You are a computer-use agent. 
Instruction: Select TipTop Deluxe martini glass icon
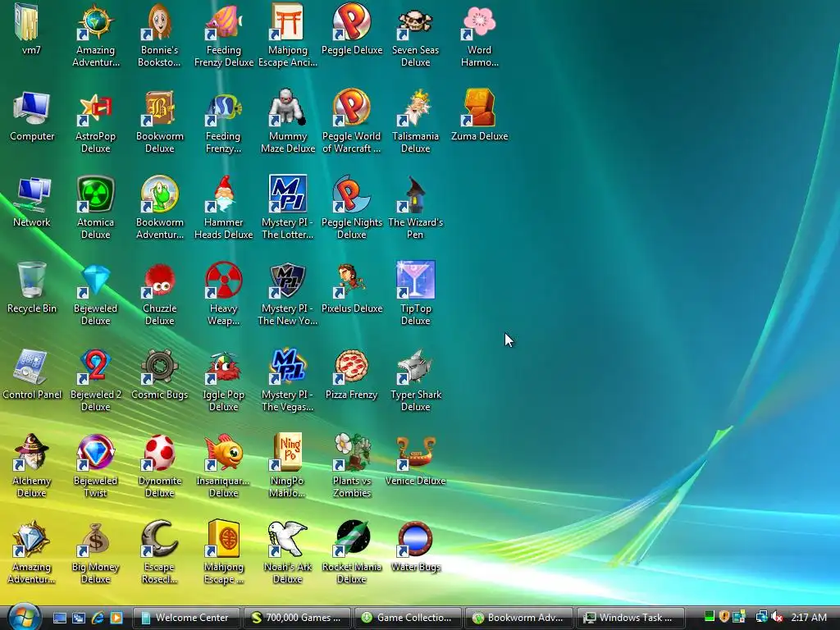(x=415, y=281)
